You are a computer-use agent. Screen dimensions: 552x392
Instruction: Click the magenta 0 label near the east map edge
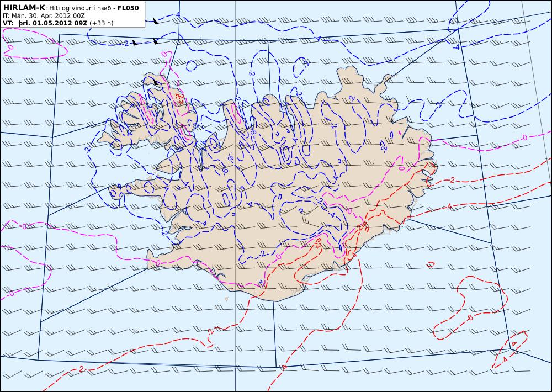524,137
